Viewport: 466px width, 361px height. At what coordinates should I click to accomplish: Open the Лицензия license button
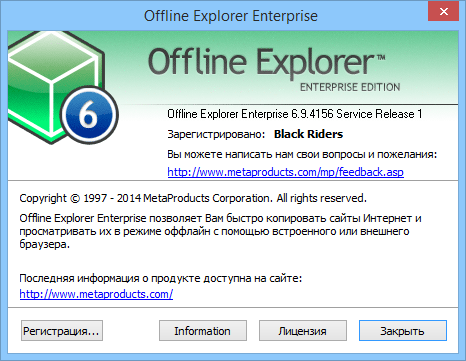[x=303, y=331]
